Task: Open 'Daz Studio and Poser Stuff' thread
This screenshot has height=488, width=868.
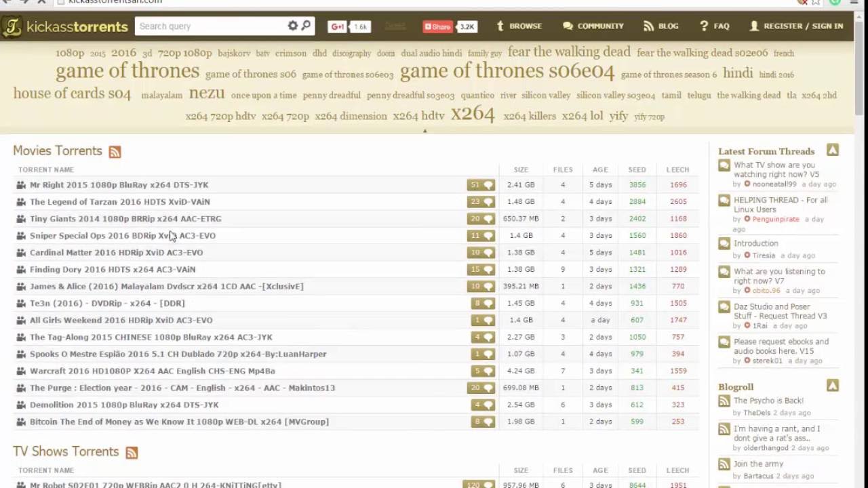Action: coord(781,311)
